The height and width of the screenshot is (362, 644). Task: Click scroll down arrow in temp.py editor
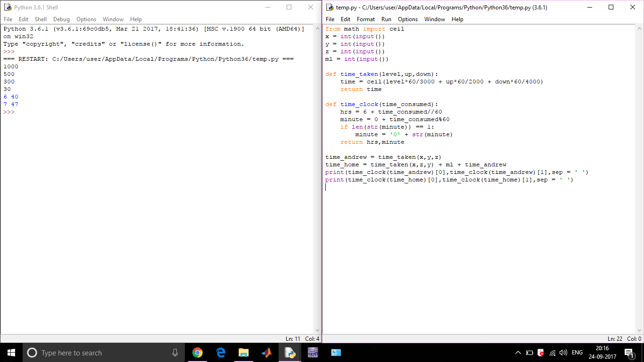[640, 331]
